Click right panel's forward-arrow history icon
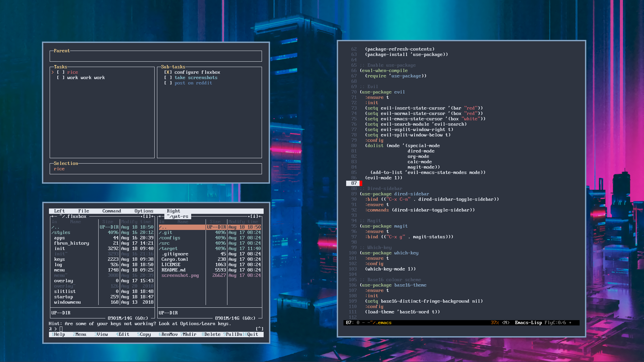The width and height of the screenshot is (644, 362). [x=260, y=216]
